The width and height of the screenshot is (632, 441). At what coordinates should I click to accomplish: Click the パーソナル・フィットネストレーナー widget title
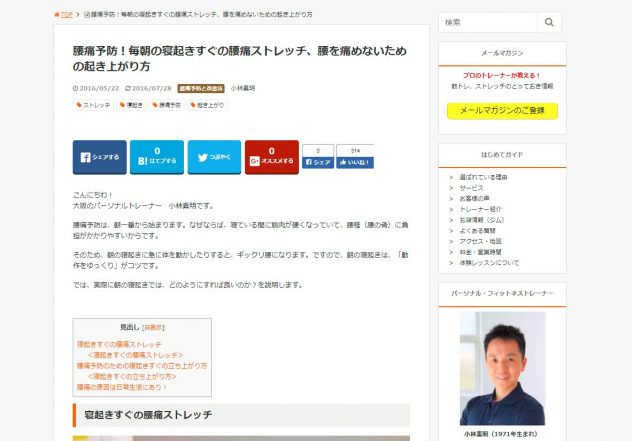(x=502, y=293)
